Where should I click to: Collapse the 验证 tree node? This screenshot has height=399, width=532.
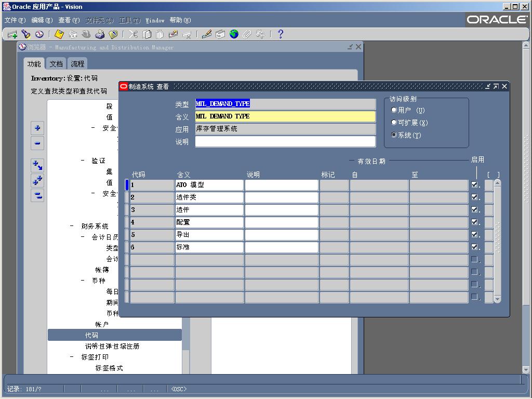(83, 161)
